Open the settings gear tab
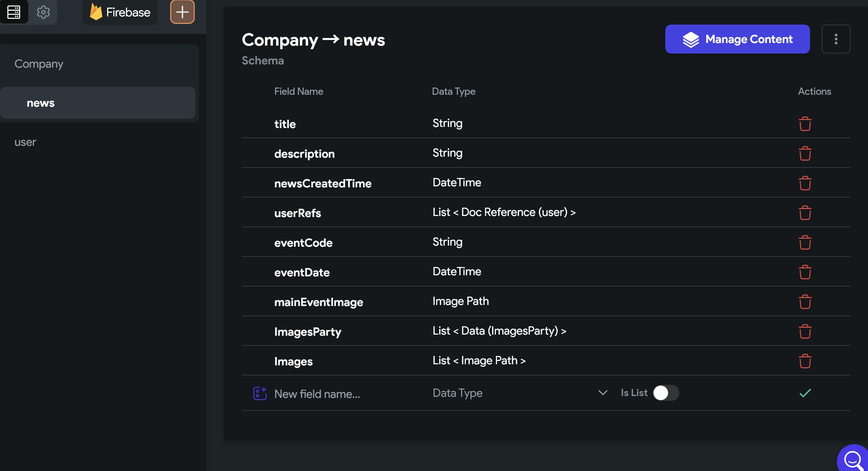Screen dimensions: 868x471 coord(43,12)
